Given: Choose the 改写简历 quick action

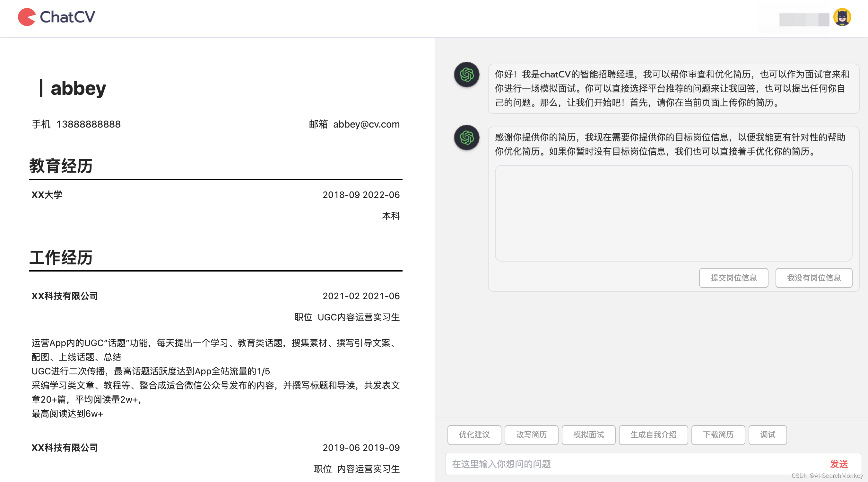Looking at the screenshot, I should coord(531,435).
